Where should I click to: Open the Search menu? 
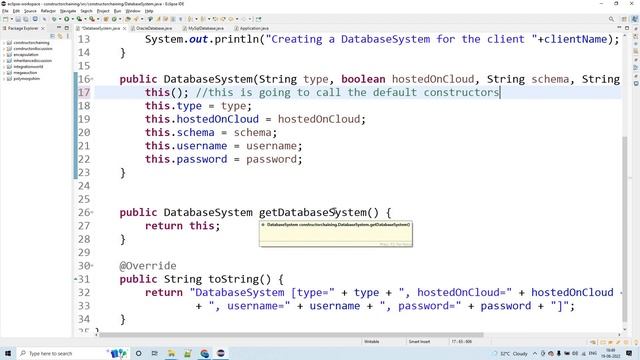[86, 11]
